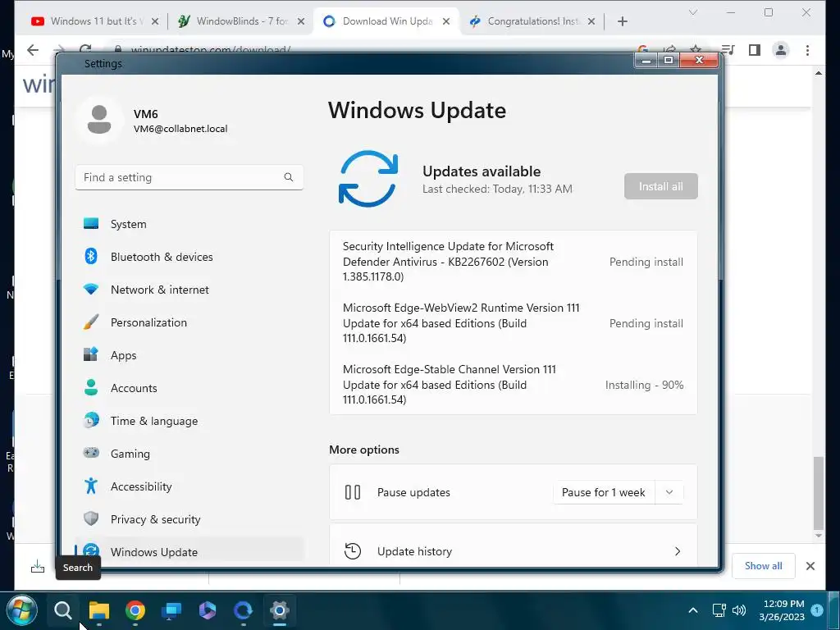Screen dimensions: 840x630
Task: Open a new Chrome tab
Action: pyautogui.click(x=622, y=21)
